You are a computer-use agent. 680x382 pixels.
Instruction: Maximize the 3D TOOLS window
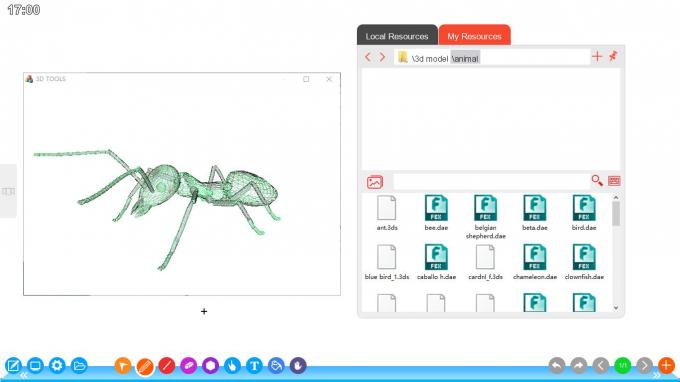(306, 79)
